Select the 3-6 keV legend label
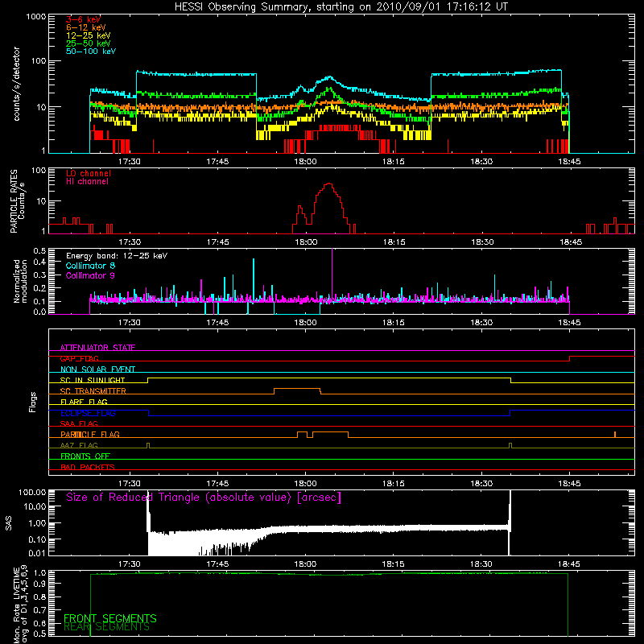This screenshot has width=644, height=644. tap(83, 19)
